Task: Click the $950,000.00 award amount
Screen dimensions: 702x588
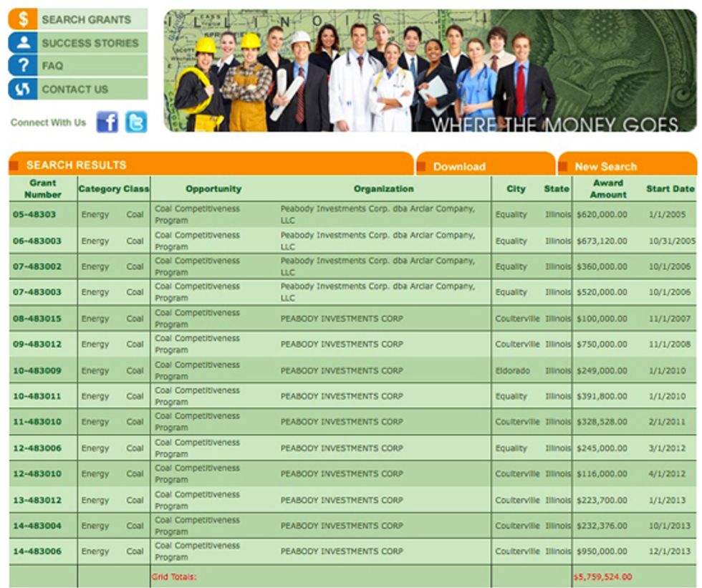Action: pyautogui.click(x=602, y=551)
